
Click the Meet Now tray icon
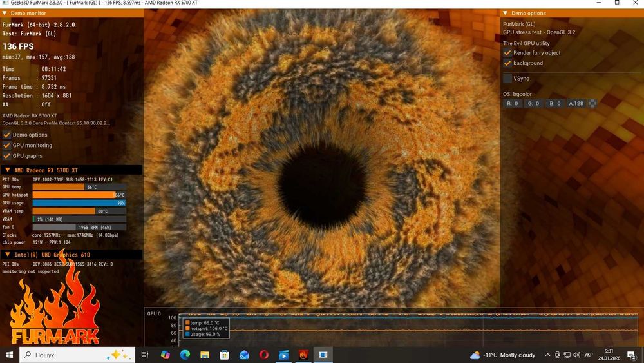click(557, 355)
